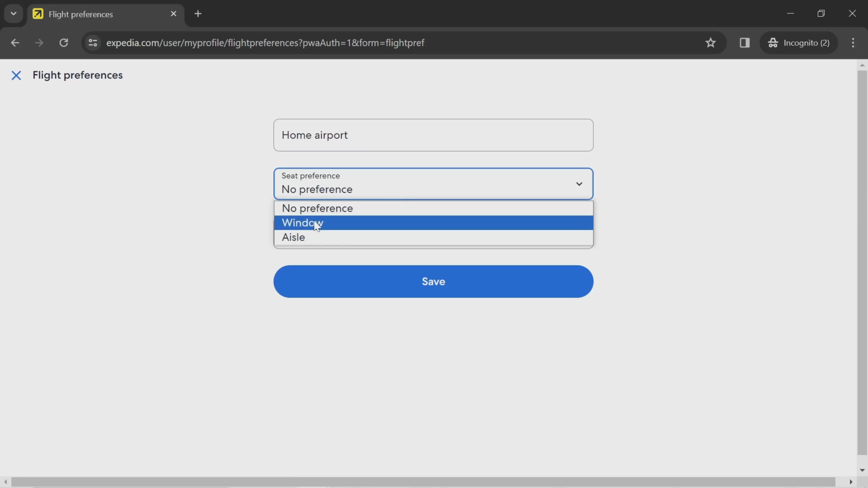Click the Incognito profile icon
This screenshot has height=488, width=868.
click(773, 42)
